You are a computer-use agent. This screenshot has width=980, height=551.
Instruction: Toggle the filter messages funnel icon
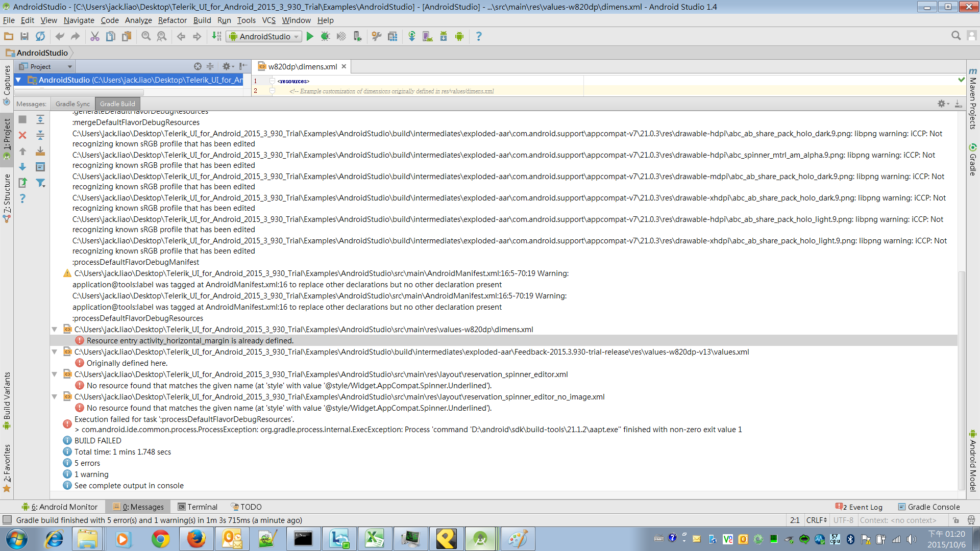coord(40,183)
